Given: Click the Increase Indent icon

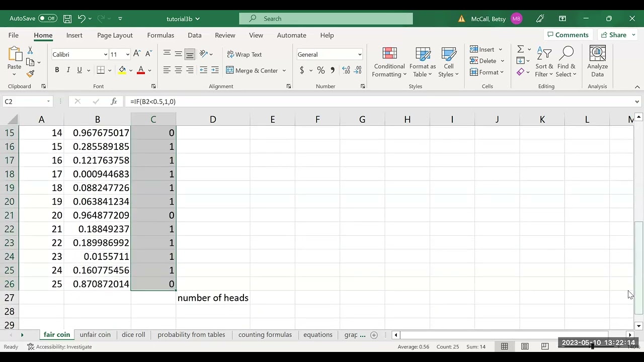Looking at the screenshot, I should click(x=215, y=70).
